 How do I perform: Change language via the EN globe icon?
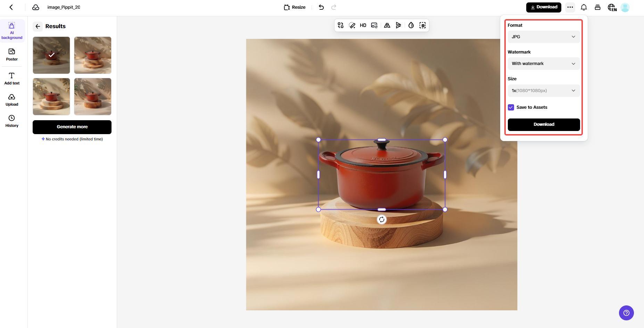coord(612,7)
